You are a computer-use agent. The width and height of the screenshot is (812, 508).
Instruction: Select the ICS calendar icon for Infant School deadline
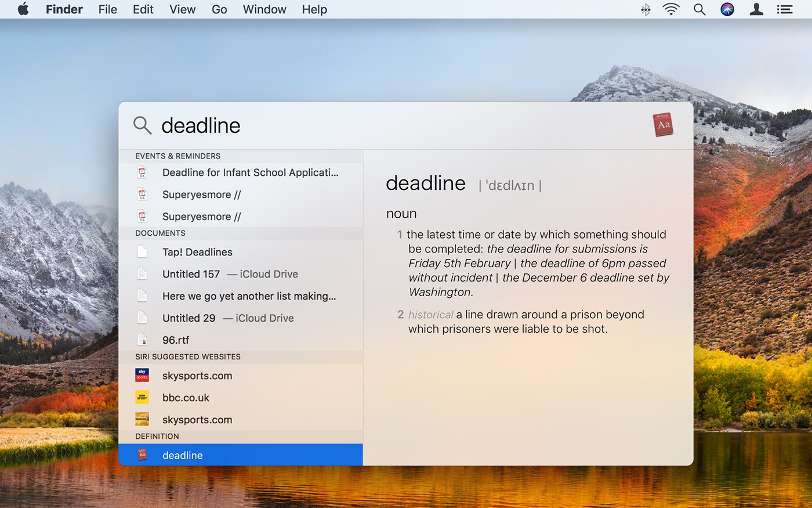[143, 172]
